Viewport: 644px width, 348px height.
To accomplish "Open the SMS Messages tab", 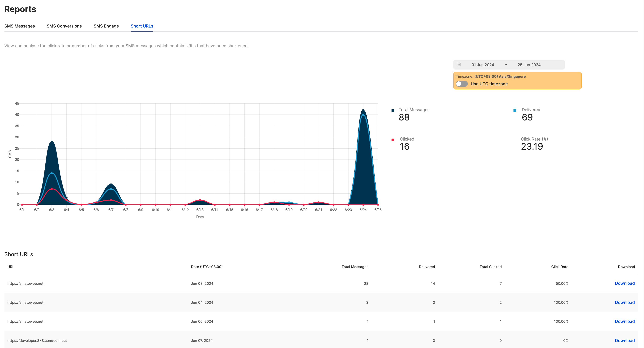I will click(20, 26).
